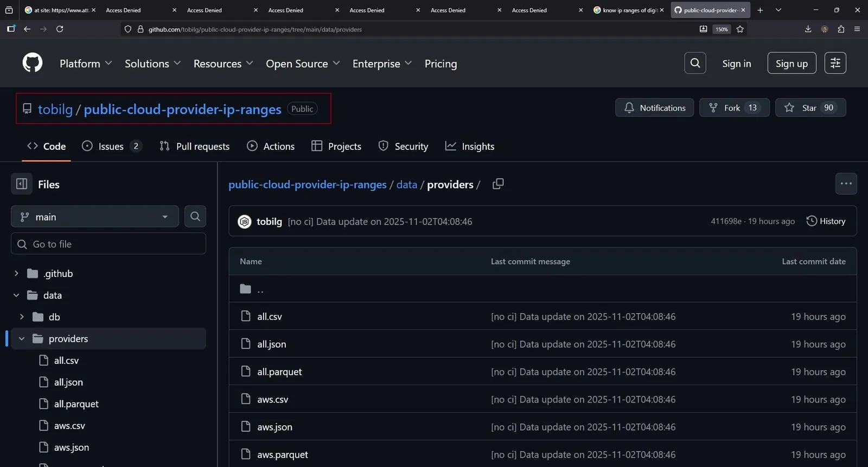This screenshot has width=868, height=467.
Task: Click the Notifications button
Action: coord(654,108)
